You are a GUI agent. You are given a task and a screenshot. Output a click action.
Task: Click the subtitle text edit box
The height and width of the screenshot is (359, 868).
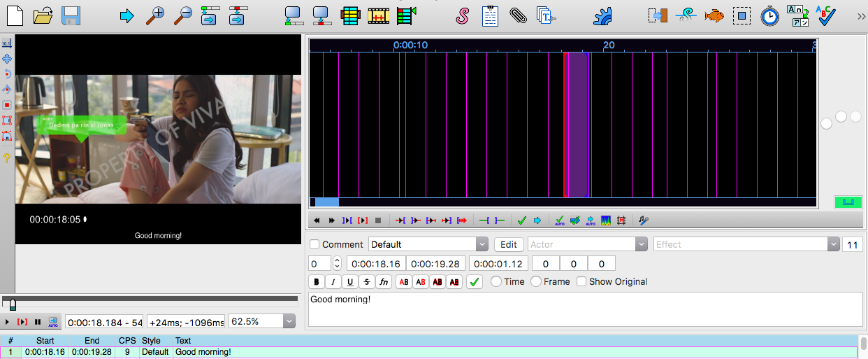pos(585,309)
